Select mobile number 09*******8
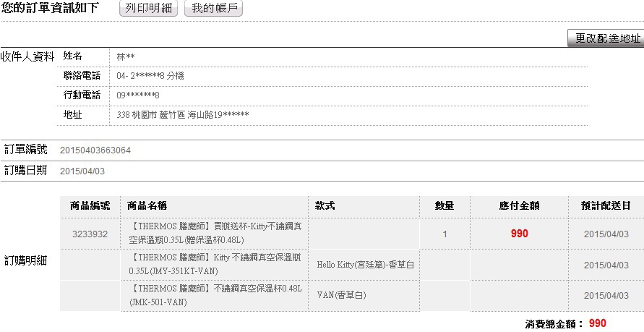 138,95
